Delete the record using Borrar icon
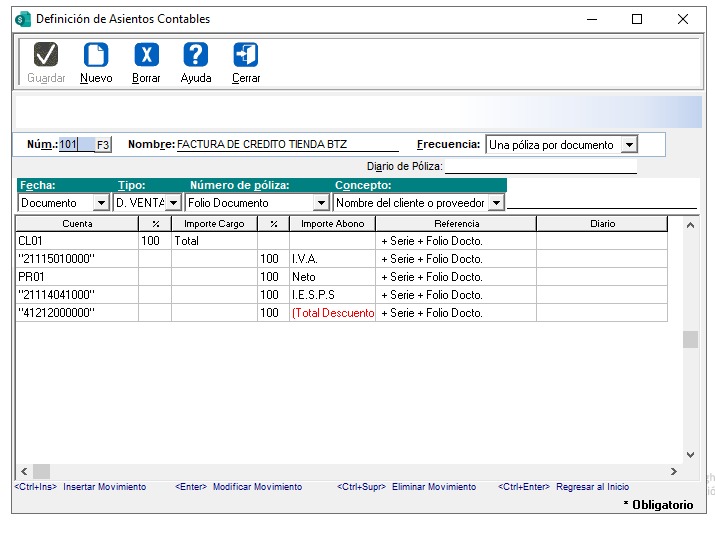This screenshot has width=715, height=534. [146, 55]
